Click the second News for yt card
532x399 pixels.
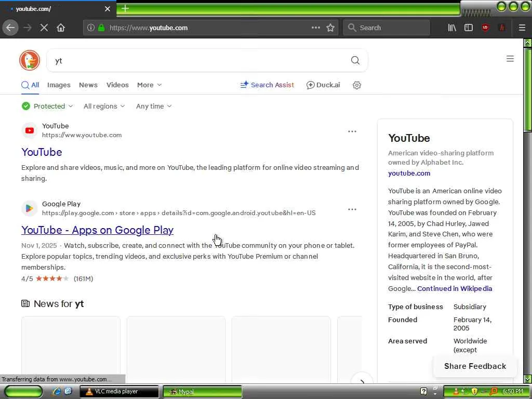(x=176, y=350)
